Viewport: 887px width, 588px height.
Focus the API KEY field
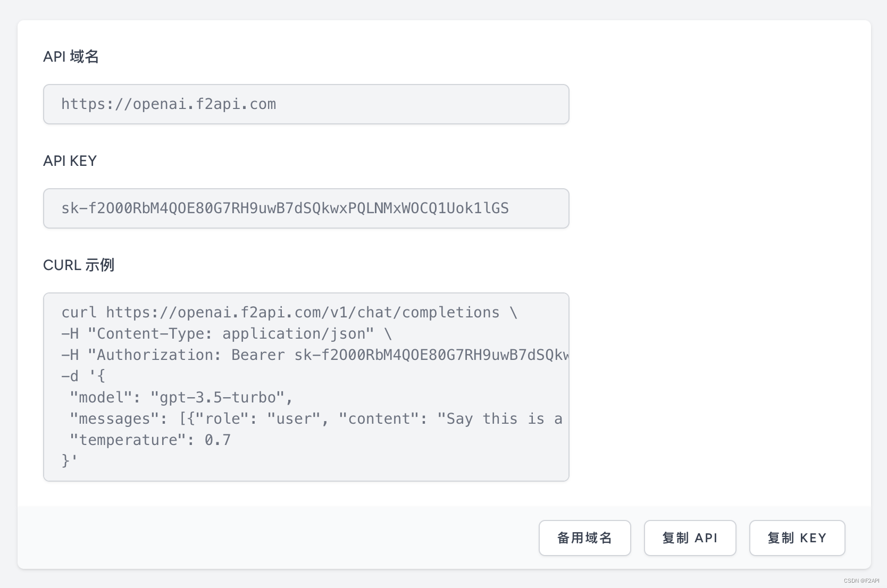click(306, 208)
